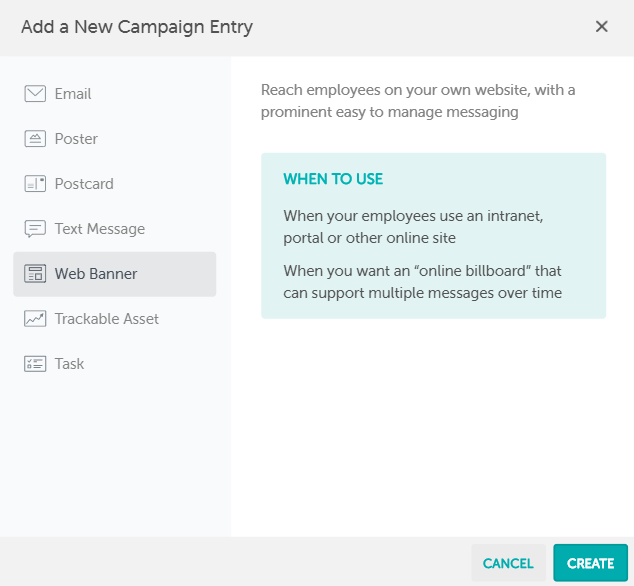Choose the Task entry type label
The image size is (634, 586).
pyautogui.click(x=69, y=364)
